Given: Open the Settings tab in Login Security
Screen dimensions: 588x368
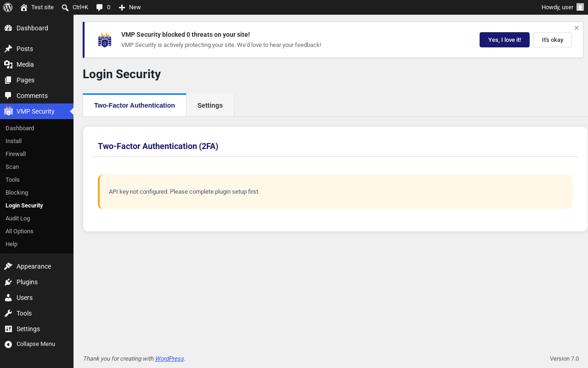Looking at the screenshot, I should pos(210,105).
